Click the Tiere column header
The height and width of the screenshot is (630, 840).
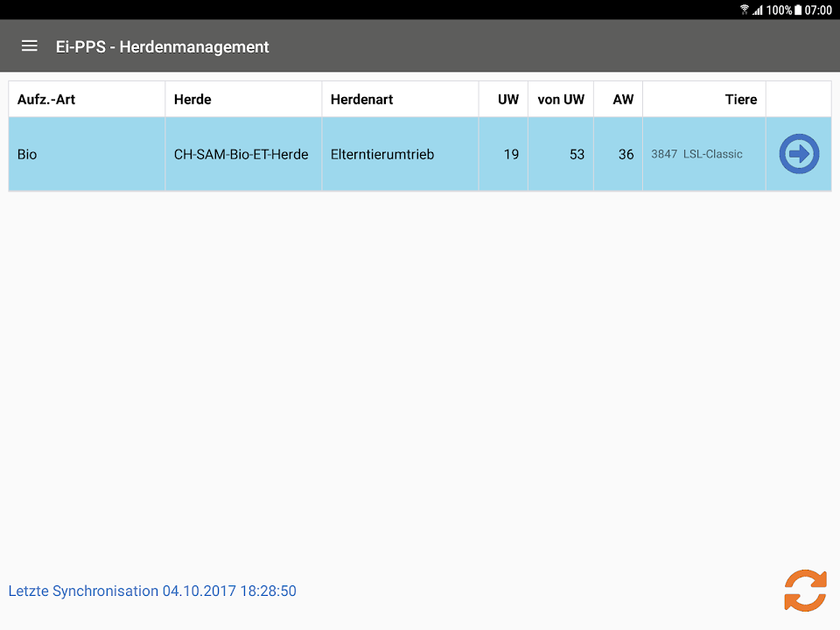(x=740, y=100)
